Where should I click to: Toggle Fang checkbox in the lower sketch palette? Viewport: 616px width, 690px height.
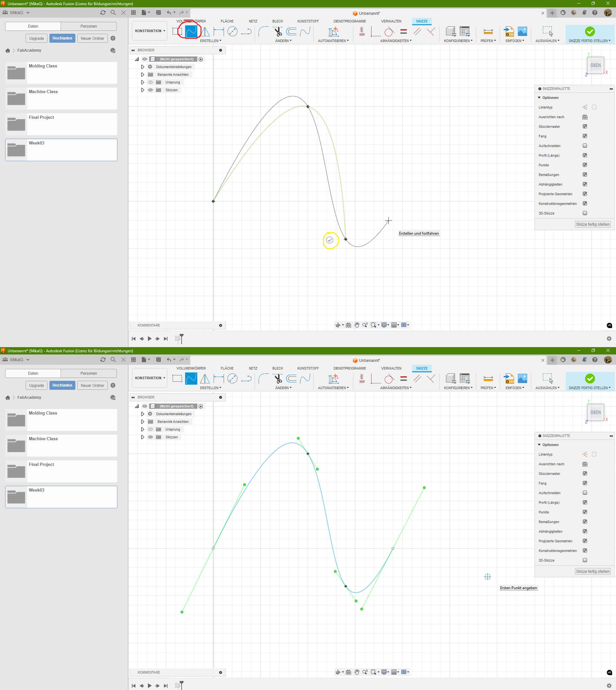point(585,483)
